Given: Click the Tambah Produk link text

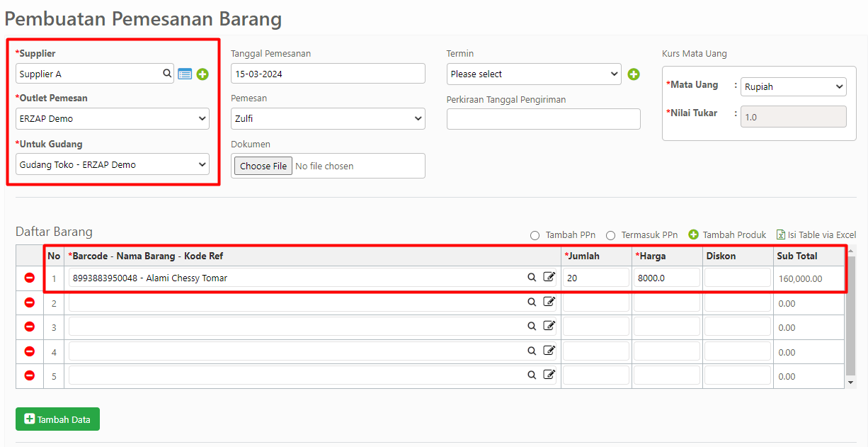Looking at the screenshot, I should [735, 235].
